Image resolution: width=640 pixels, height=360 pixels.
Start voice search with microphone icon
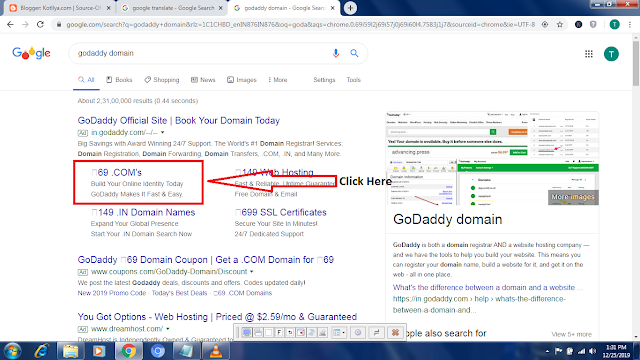(336, 53)
